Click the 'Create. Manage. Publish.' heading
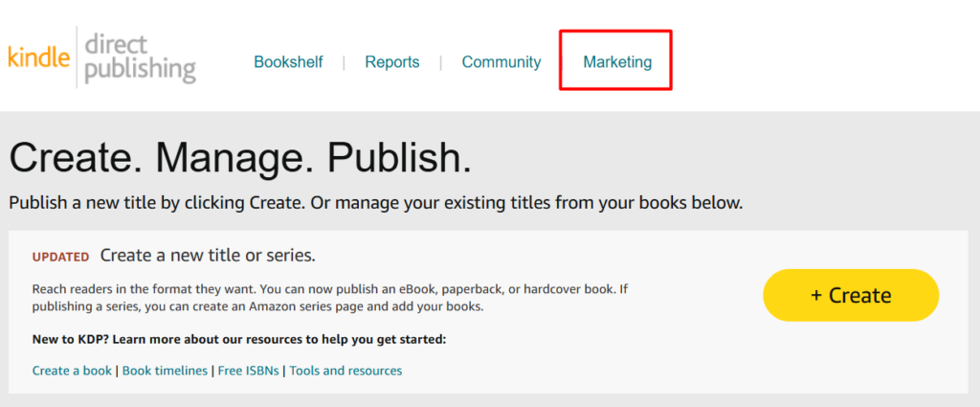Image resolution: width=980 pixels, height=407 pixels. (240, 158)
